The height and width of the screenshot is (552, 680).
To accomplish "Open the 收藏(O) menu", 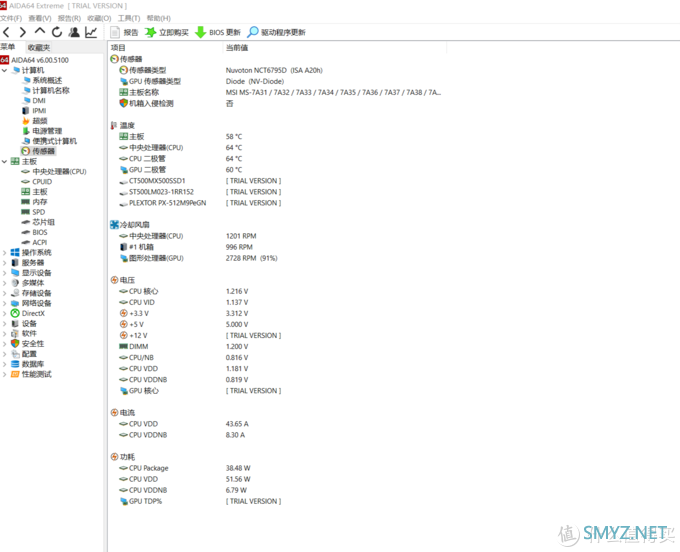I will tap(99, 18).
